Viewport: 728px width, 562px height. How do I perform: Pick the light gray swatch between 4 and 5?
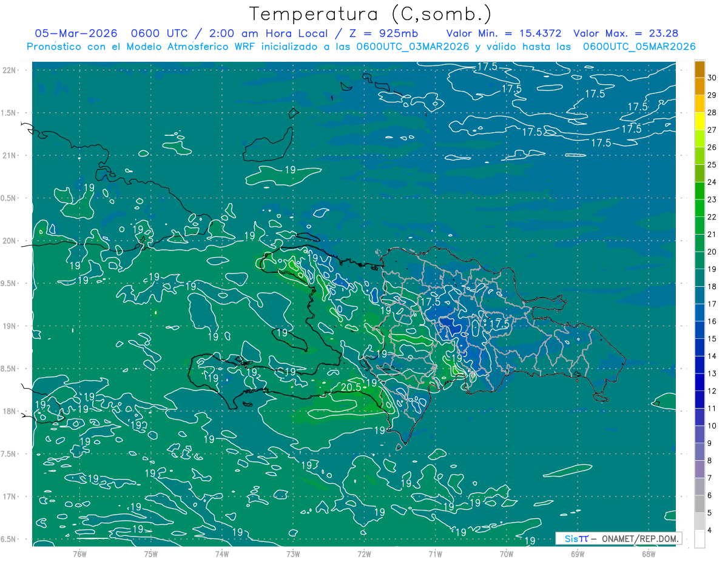(699, 521)
